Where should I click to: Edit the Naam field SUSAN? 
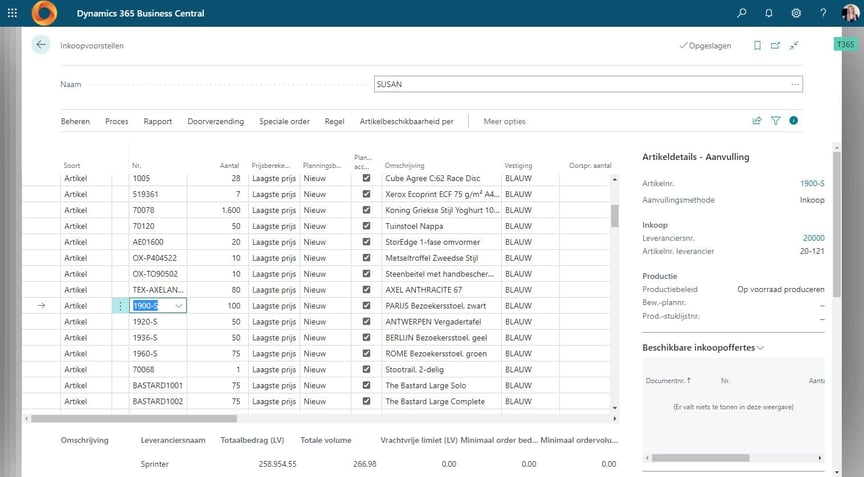[587, 84]
